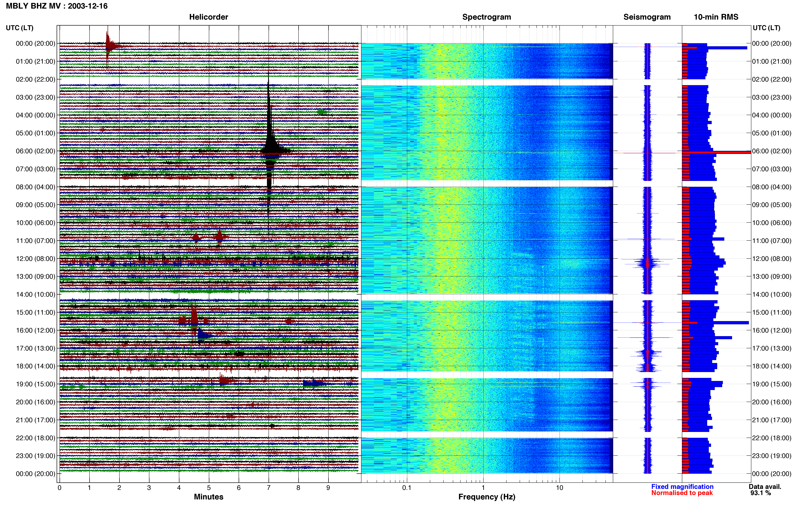Click the left '16:00 (12:00)' time label

tap(35, 330)
